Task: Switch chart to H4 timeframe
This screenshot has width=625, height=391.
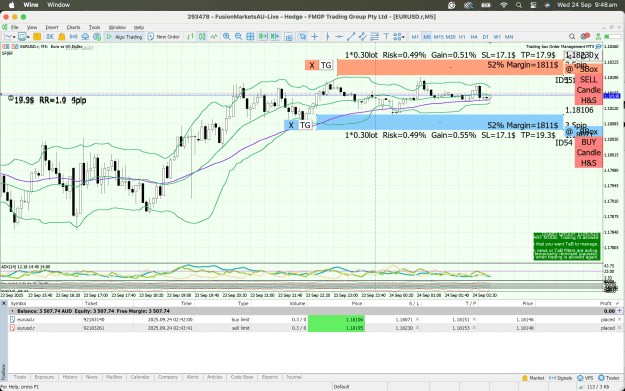Action: coord(474,37)
